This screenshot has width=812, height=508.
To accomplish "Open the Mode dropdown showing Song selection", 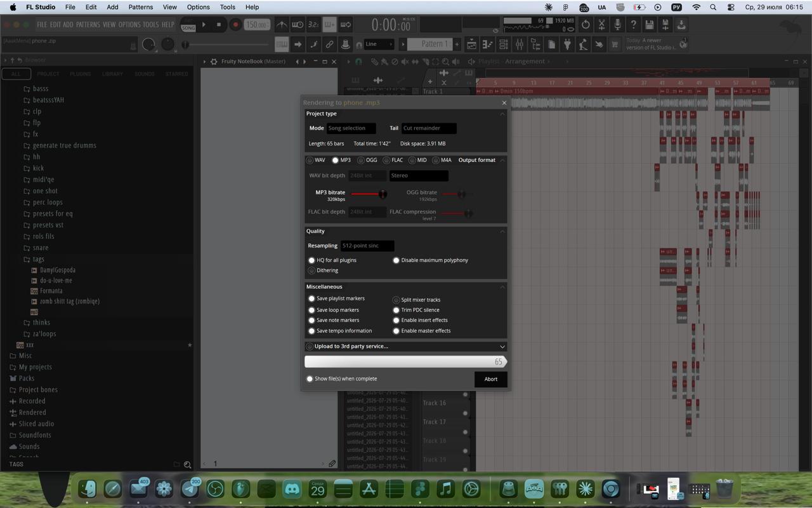I will click(351, 128).
